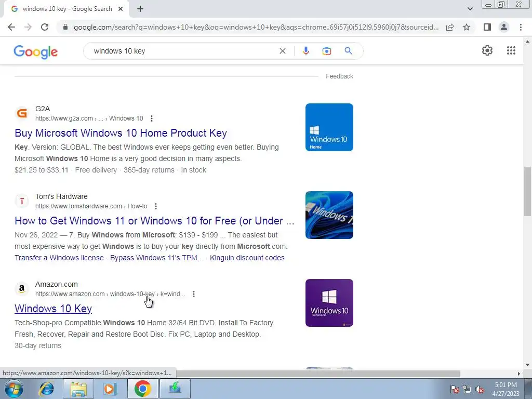Image resolution: width=532 pixels, height=399 pixels.
Task: Open Chrome side panel
Action: coord(487,27)
